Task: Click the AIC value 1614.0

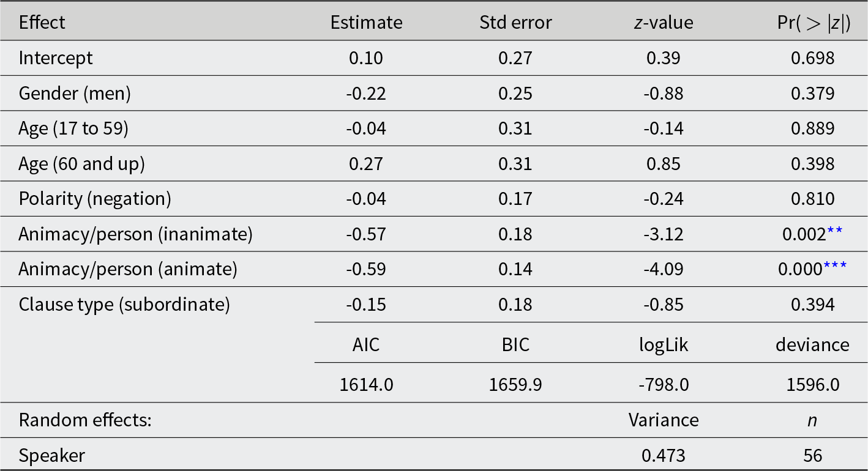Action: point(366,384)
